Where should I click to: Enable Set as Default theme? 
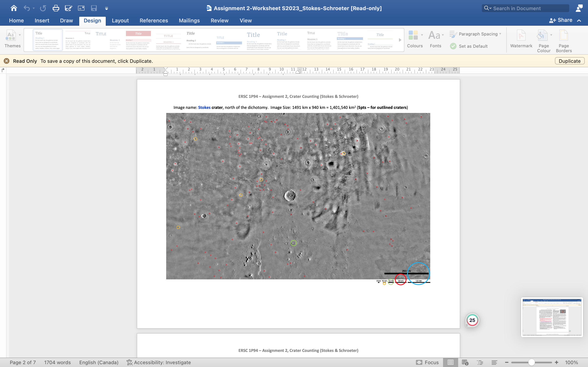click(x=469, y=46)
